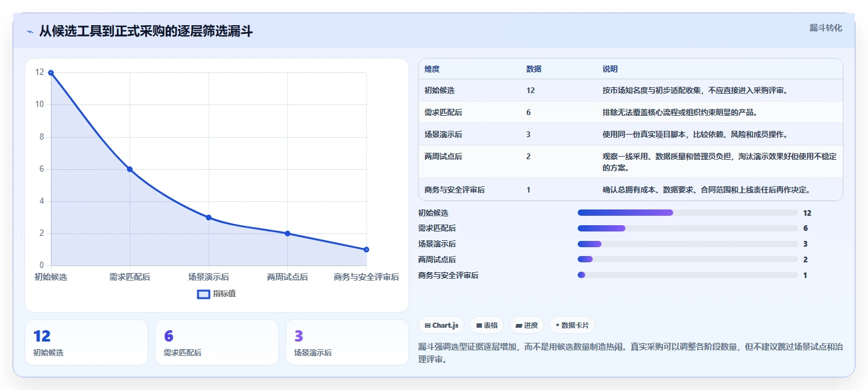Open the stat card showing 6 需求匹配后
The width and height of the screenshot is (868, 390).
click(x=217, y=342)
